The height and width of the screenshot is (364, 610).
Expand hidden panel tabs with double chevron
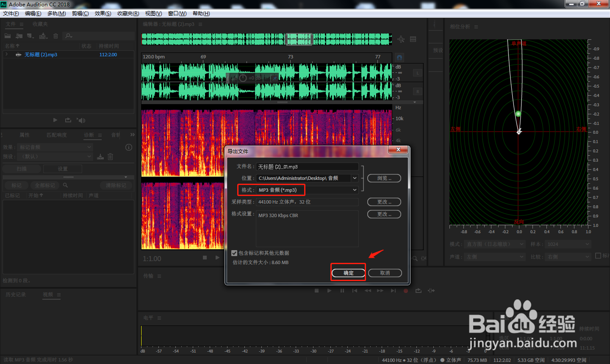tap(132, 135)
